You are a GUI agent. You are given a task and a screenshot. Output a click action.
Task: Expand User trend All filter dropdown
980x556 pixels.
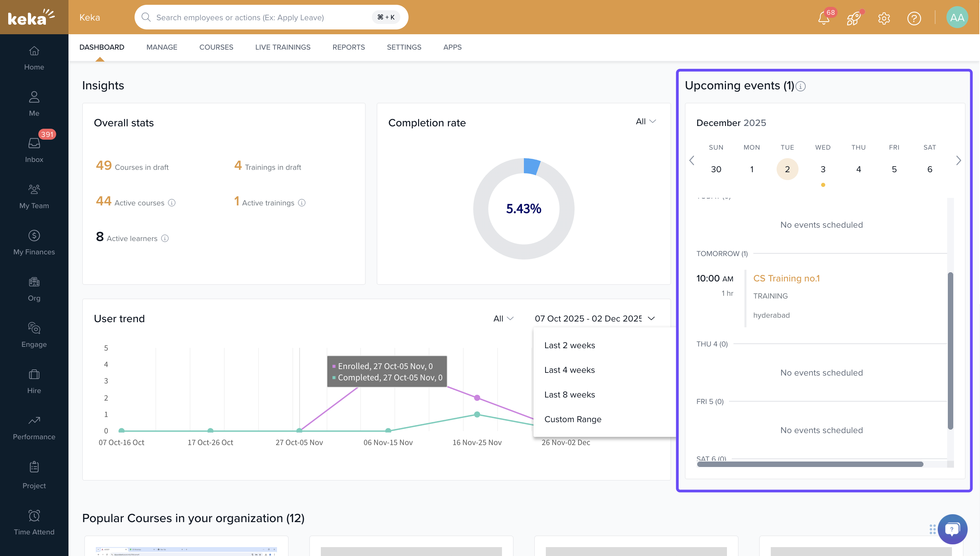[x=503, y=318]
